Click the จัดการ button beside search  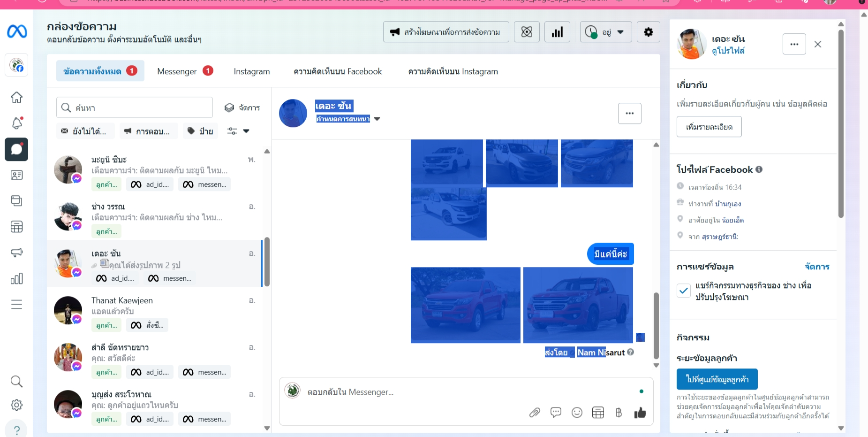click(x=242, y=107)
